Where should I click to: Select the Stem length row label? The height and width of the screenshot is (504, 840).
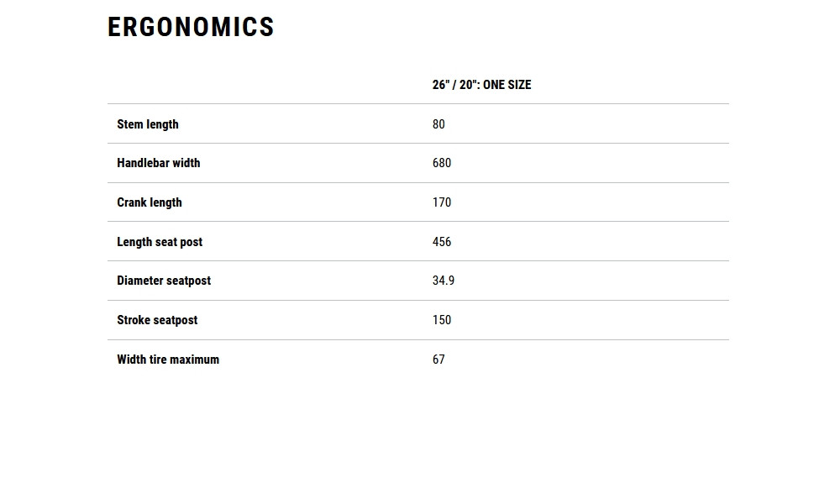[x=148, y=124]
